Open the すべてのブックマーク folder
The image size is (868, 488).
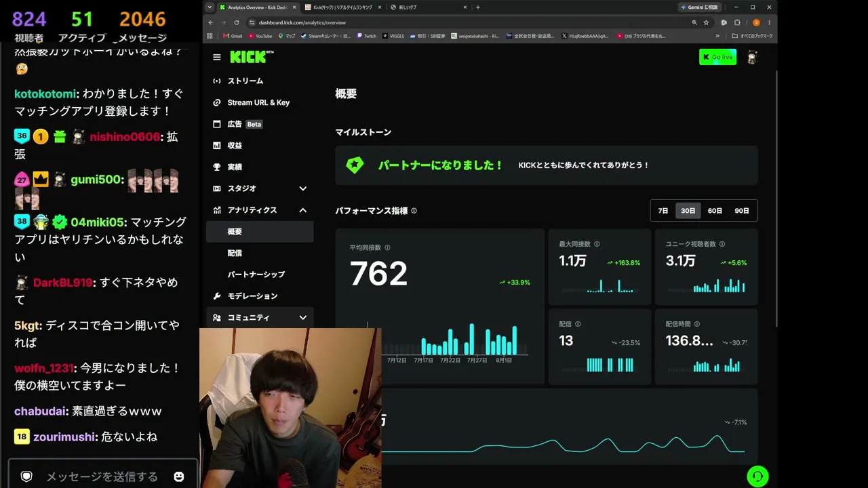(752, 36)
